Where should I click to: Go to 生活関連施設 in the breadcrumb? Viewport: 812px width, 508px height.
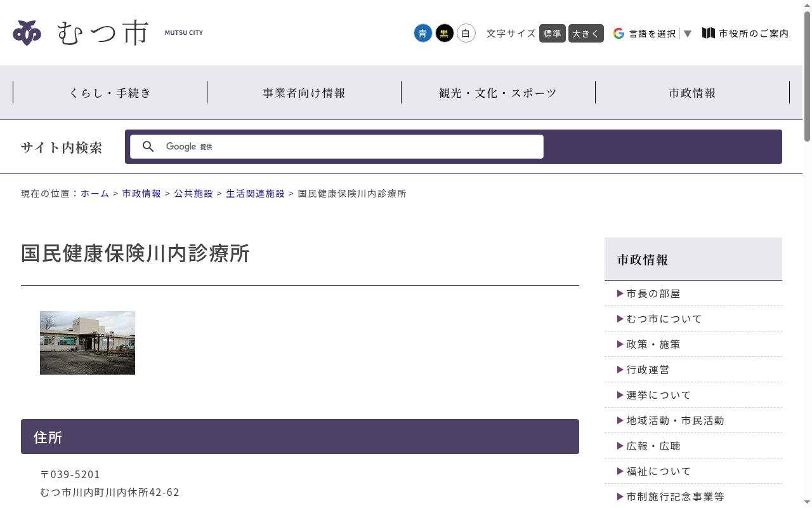[256, 194]
